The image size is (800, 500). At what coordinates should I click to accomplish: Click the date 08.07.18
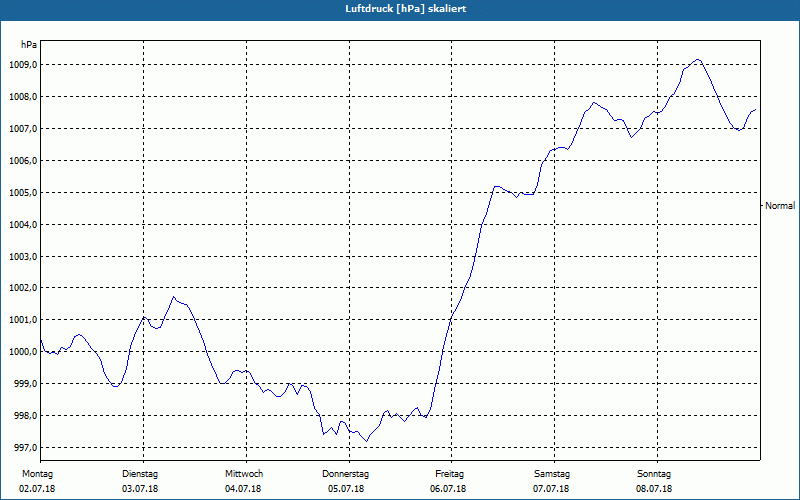coord(654,489)
